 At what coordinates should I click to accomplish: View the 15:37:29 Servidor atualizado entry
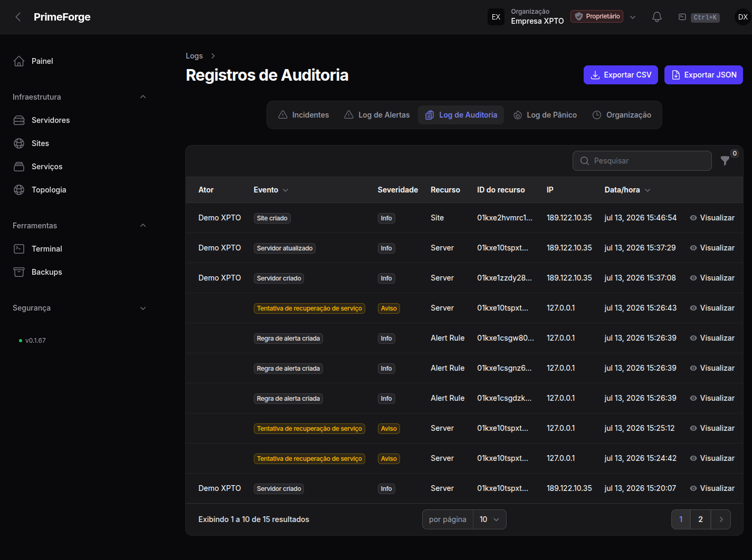coord(712,248)
